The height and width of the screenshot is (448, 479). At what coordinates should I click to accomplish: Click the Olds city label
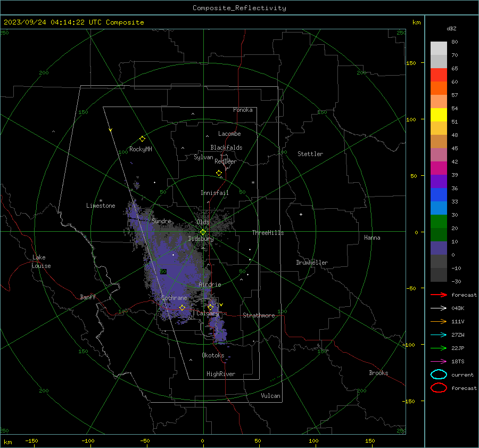pyautogui.click(x=203, y=222)
